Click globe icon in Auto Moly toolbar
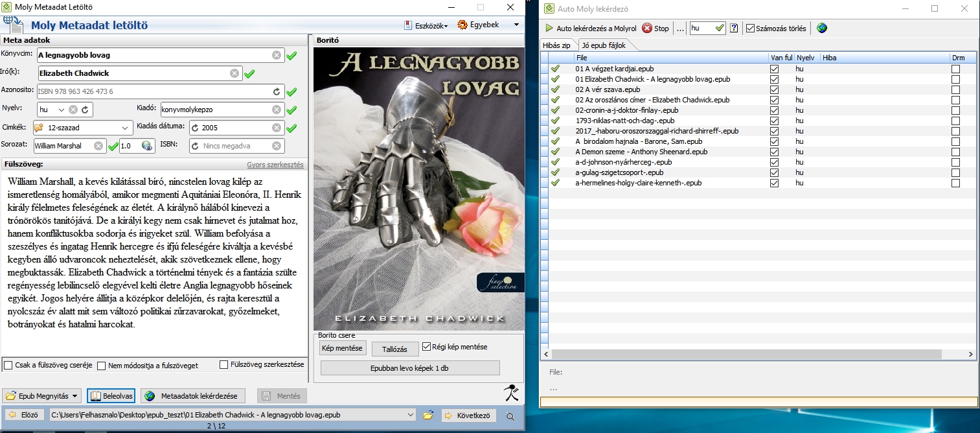The width and height of the screenshot is (980, 433). [822, 28]
